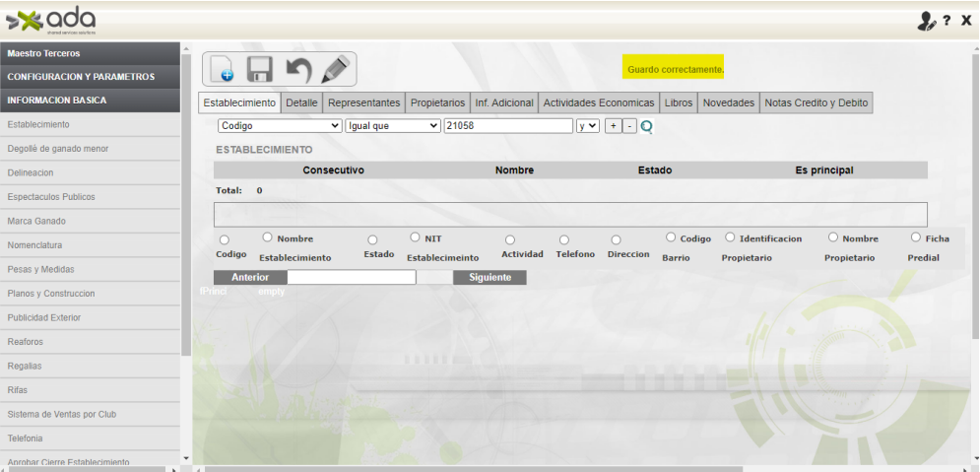Select the Ficha Predial radio button
Viewport: 980px width, 472px height.
point(916,237)
